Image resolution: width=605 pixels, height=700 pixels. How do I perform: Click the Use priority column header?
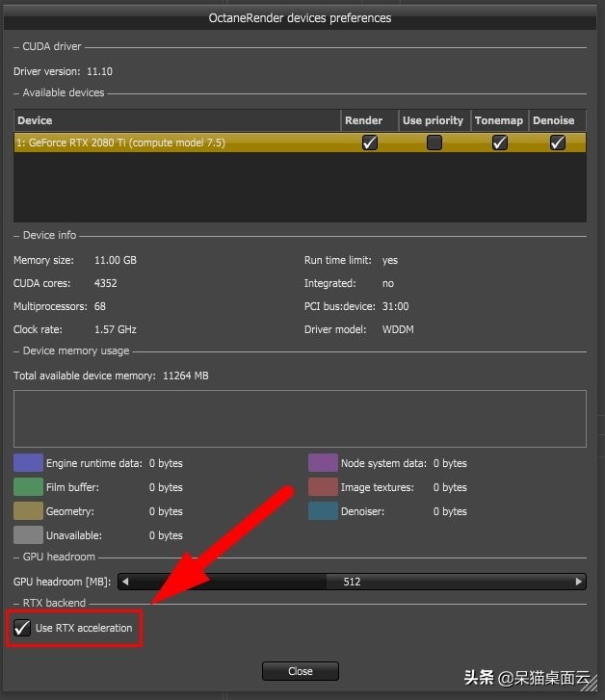[x=433, y=120]
